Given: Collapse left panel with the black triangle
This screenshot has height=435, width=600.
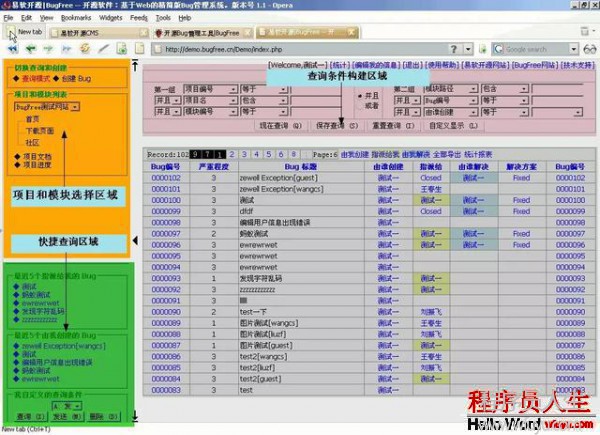Looking at the screenshot, I should pos(135,240).
